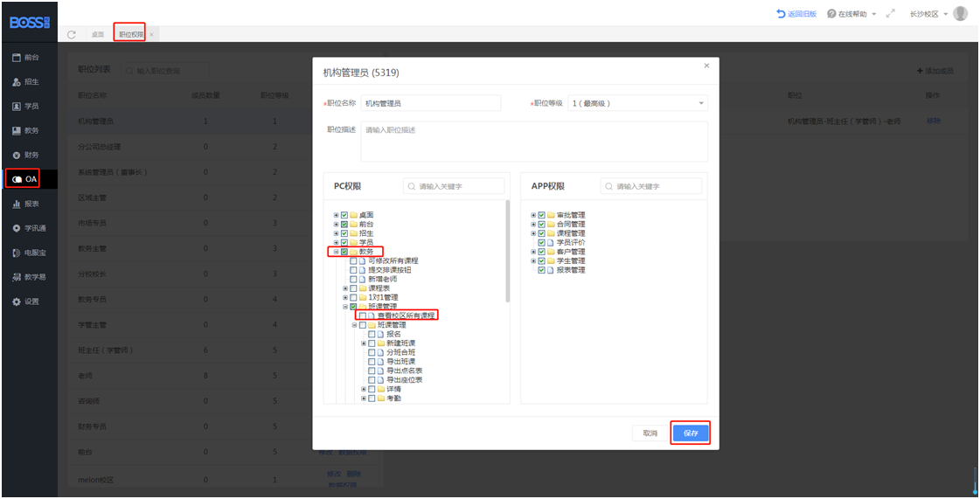Click the fullscreen expand arrows icon
This screenshot has height=499, width=980.
[891, 14]
